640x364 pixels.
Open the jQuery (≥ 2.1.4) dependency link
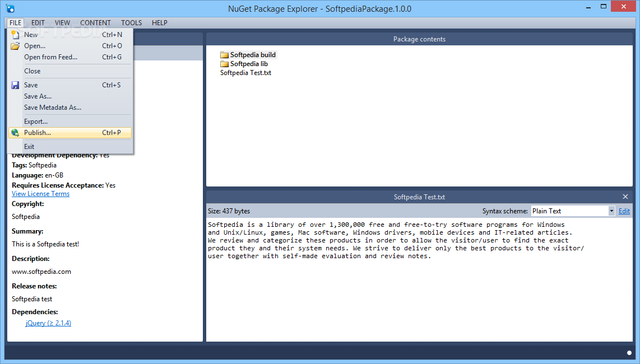pyautogui.click(x=48, y=323)
